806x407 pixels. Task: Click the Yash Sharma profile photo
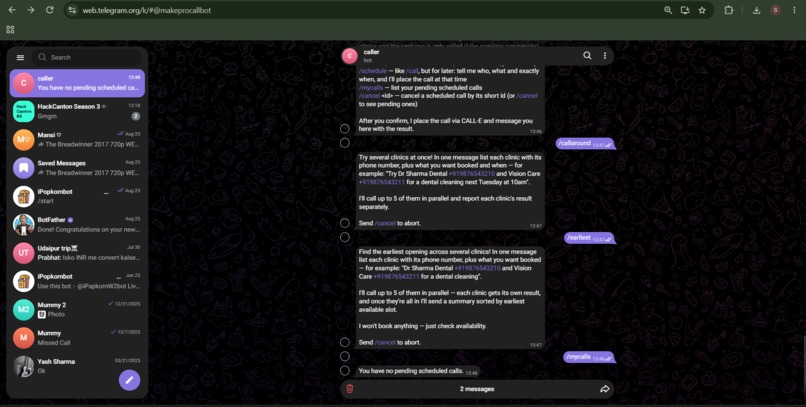pos(24,366)
